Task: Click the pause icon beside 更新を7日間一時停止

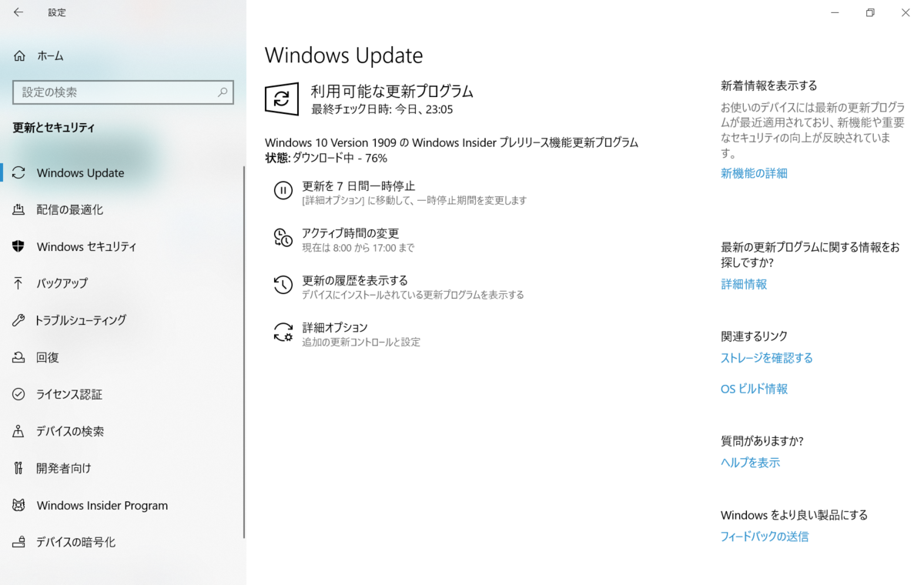Action: (283, 191)
